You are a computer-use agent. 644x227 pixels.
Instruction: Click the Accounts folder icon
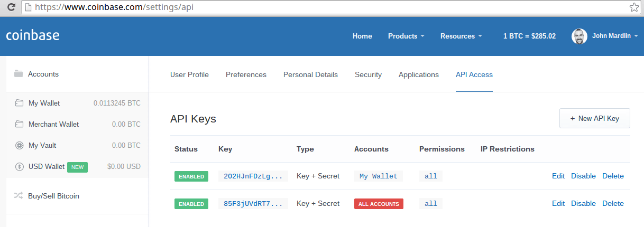(x=19, y=74)
